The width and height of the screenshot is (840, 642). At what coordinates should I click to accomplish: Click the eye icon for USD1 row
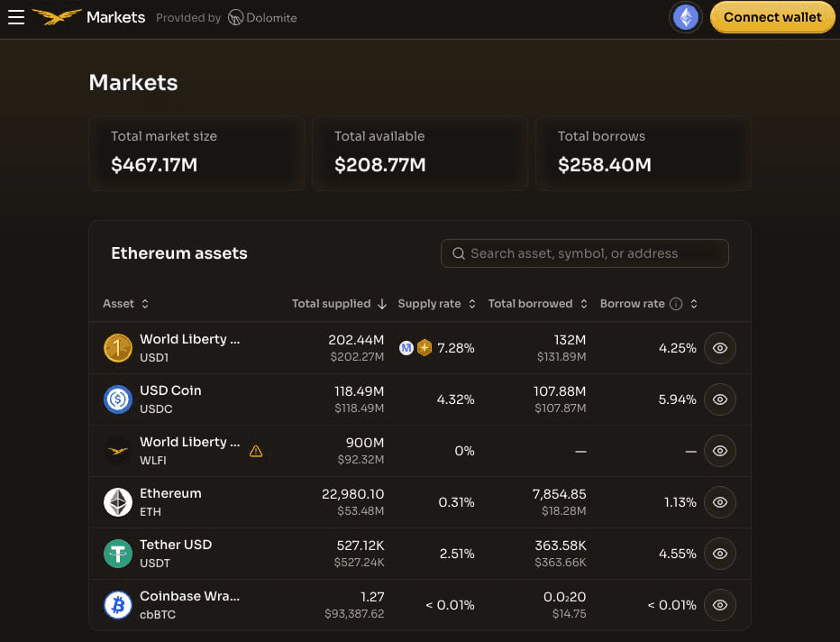pos(719,348)
